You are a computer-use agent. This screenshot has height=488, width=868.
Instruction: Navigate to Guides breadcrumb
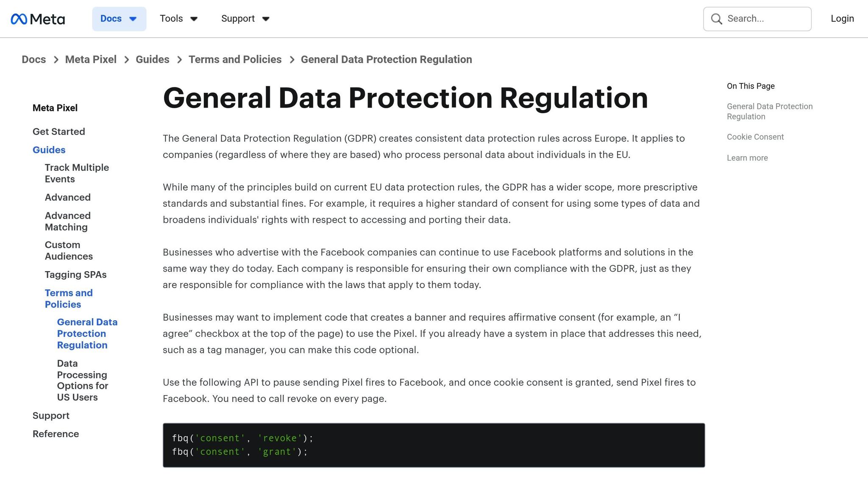(x=152, y=59)
